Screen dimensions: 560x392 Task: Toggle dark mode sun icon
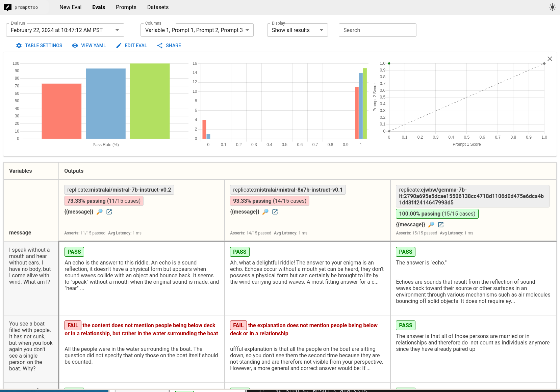(x=552, y=7)
